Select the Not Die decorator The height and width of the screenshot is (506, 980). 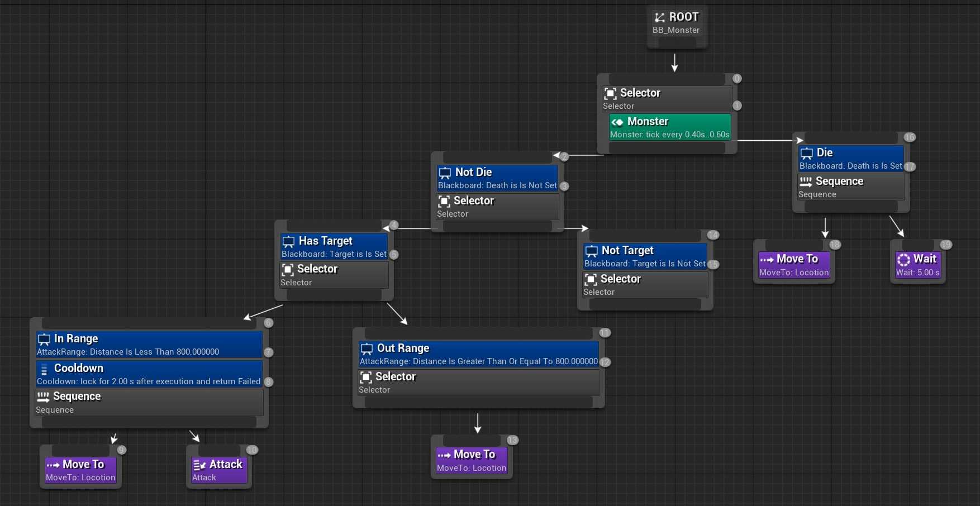point(497,178)
